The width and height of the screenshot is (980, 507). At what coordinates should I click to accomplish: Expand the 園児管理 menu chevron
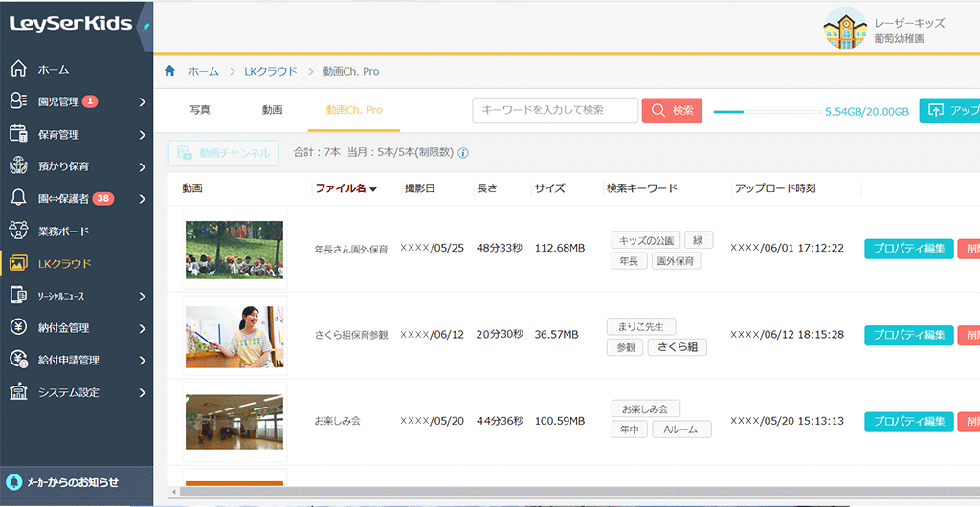pyautogui.click(x=143, y=101)
